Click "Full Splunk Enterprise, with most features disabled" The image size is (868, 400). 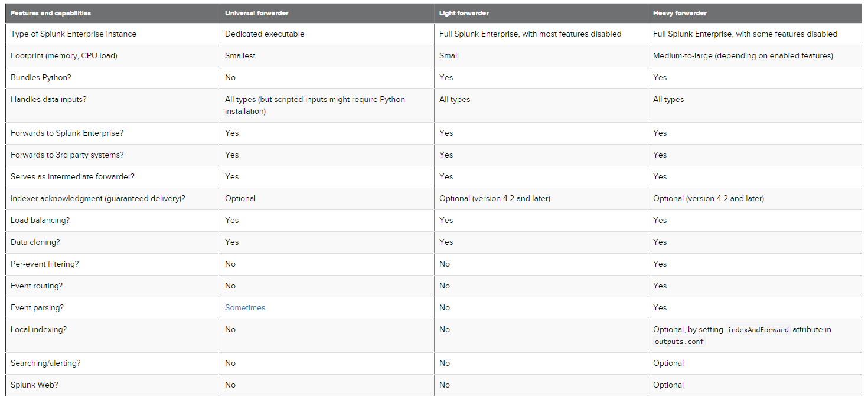click(530, 34)
